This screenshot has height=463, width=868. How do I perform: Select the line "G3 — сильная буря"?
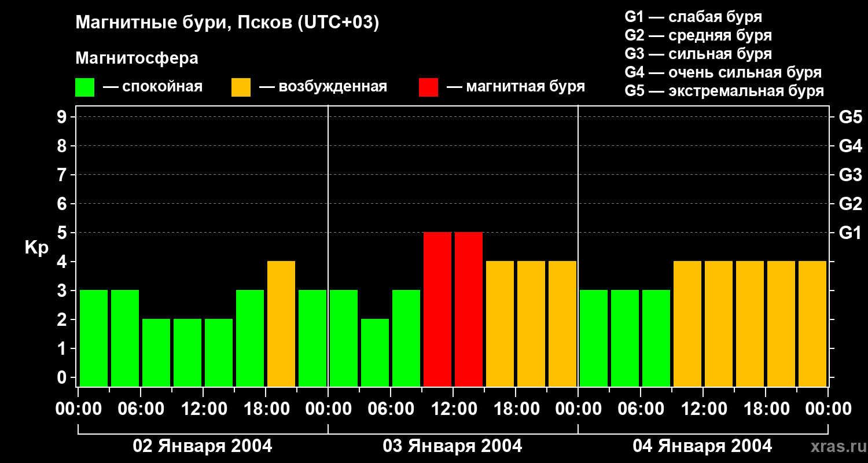coord(698,54)
